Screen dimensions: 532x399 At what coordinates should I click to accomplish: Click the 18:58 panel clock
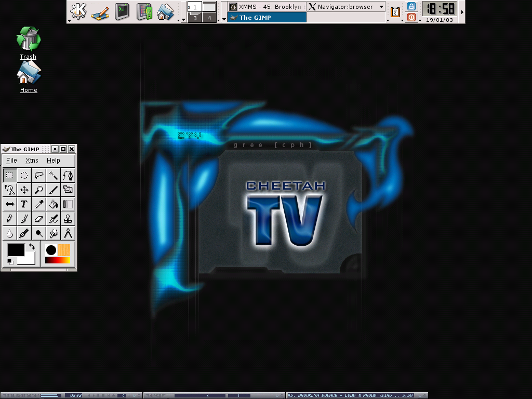[440, 8]
